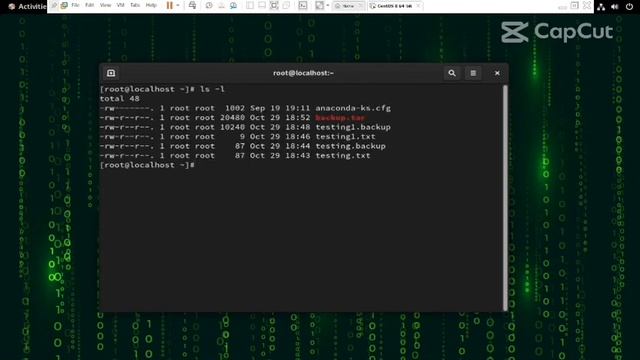Click the revert to snapshot icon
640x360 pixels.
click(x=221, y=5)
